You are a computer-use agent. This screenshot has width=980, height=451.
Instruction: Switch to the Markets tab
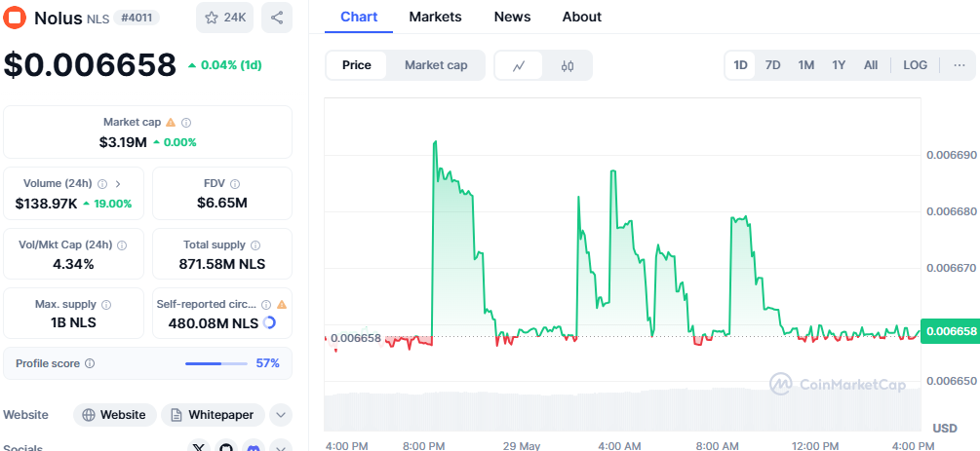(435, 17)
